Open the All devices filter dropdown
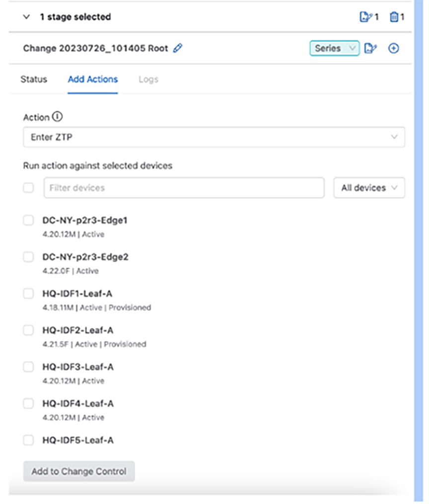429x504 pixels. point(369,188)
